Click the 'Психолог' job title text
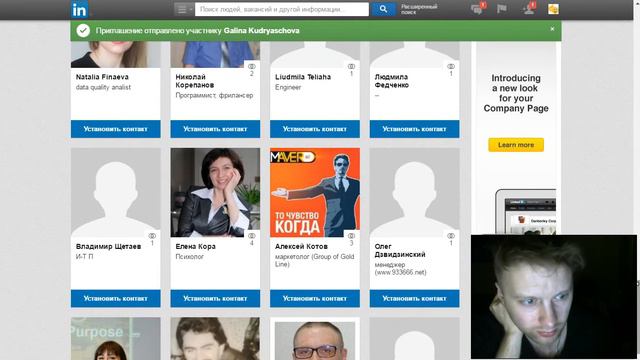 tap(189, 257)
